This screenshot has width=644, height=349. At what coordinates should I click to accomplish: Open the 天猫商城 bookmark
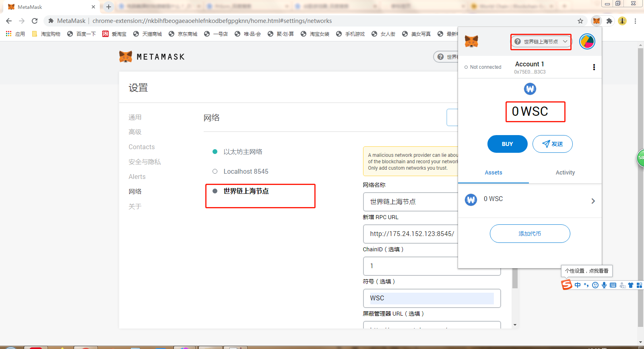pos(148,34)
